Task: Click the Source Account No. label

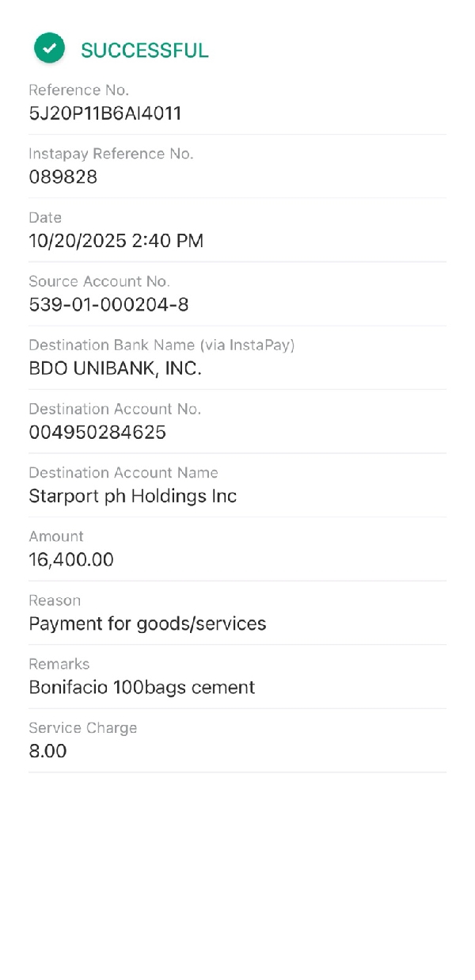Action: click(x=100, y=281)
